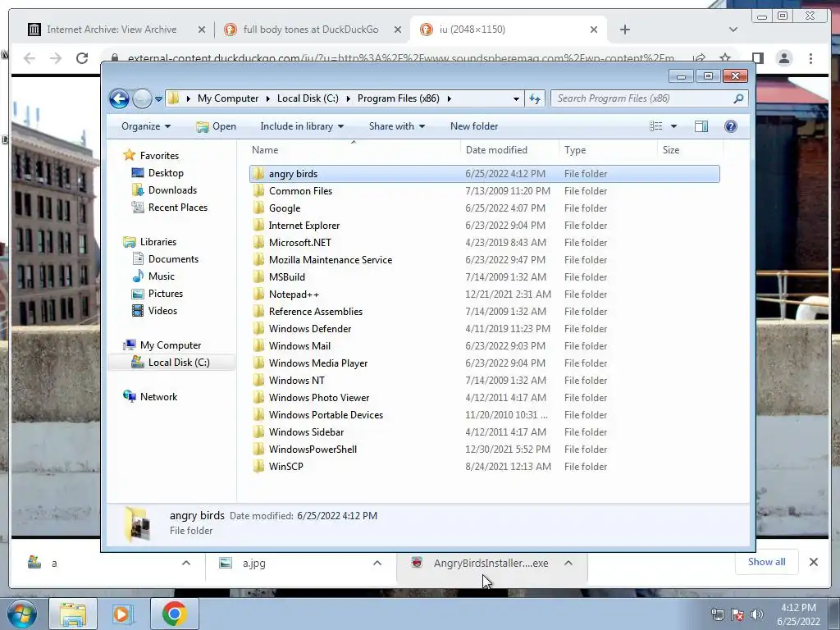Screen dimensions: 840x630
Task: Select the Google folder icon
Action: pos(258,208)
